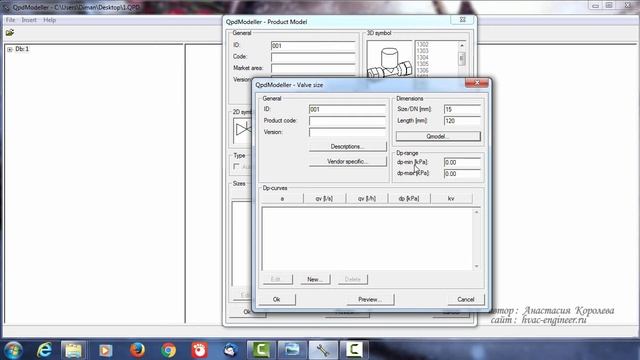Launch Firefox from the taskbar

(x=137, y=350)
